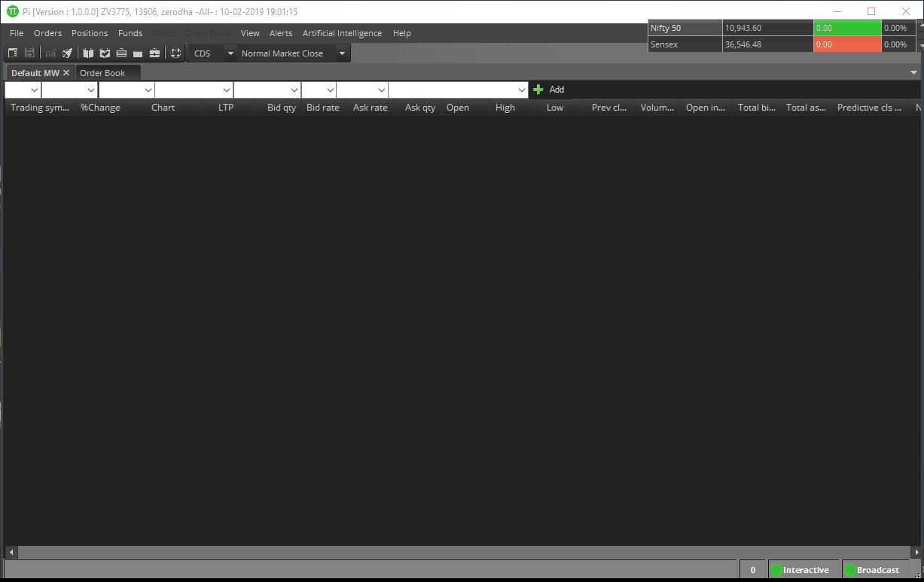Click the Interactive status label
Image resolution: width=924 pixels, height=582 pixels.
click(x=806, y=570)
